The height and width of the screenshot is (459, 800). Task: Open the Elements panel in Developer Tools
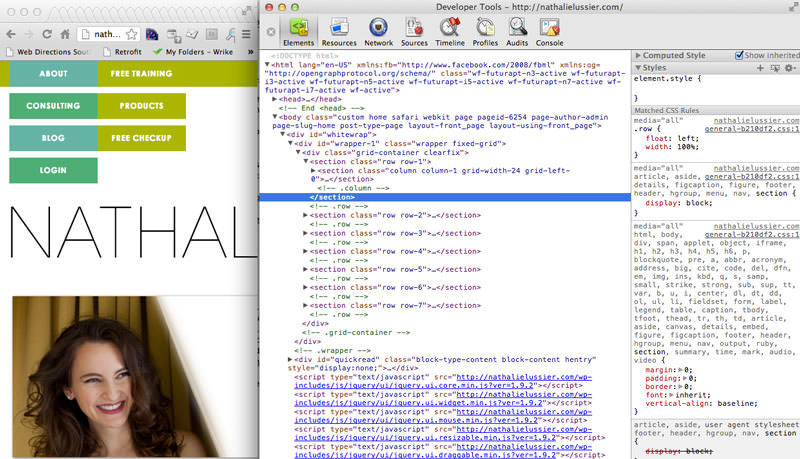298,32
